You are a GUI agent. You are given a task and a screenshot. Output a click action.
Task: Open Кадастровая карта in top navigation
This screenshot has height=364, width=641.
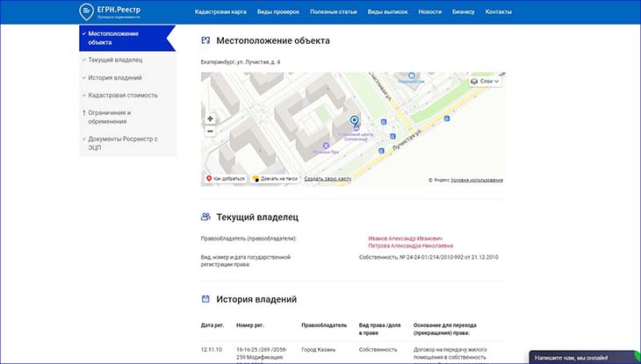(220, 12)
